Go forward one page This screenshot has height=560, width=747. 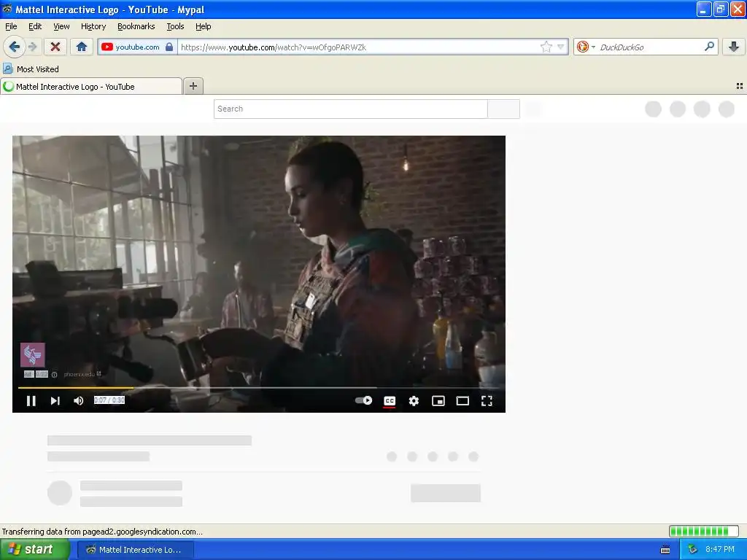[x=32, y=47]
